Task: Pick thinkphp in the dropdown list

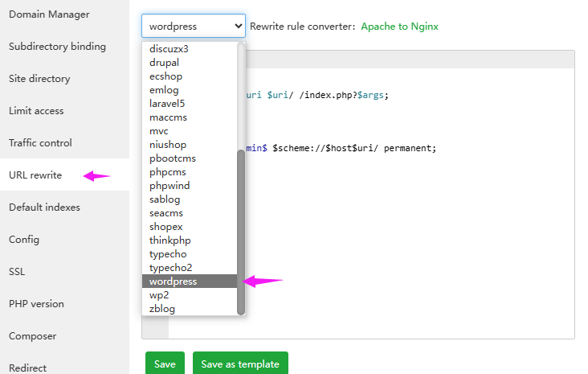Action: (169, 240)
